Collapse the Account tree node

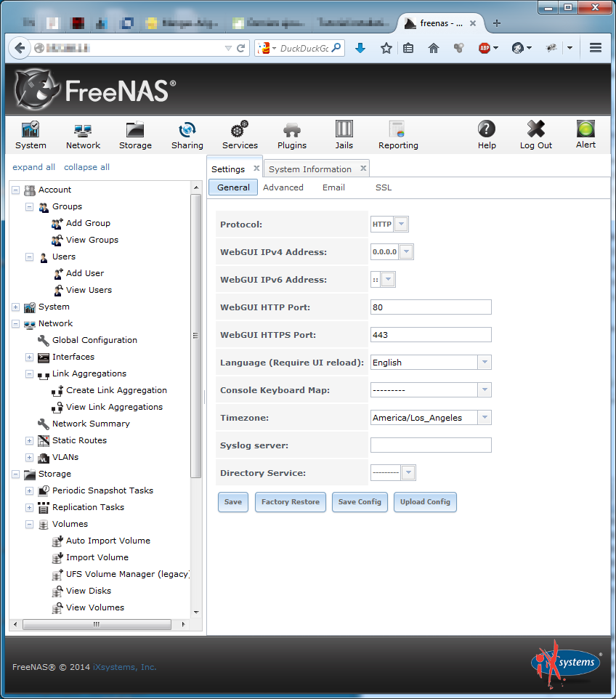pyautogui.click(x=16, y=190)
